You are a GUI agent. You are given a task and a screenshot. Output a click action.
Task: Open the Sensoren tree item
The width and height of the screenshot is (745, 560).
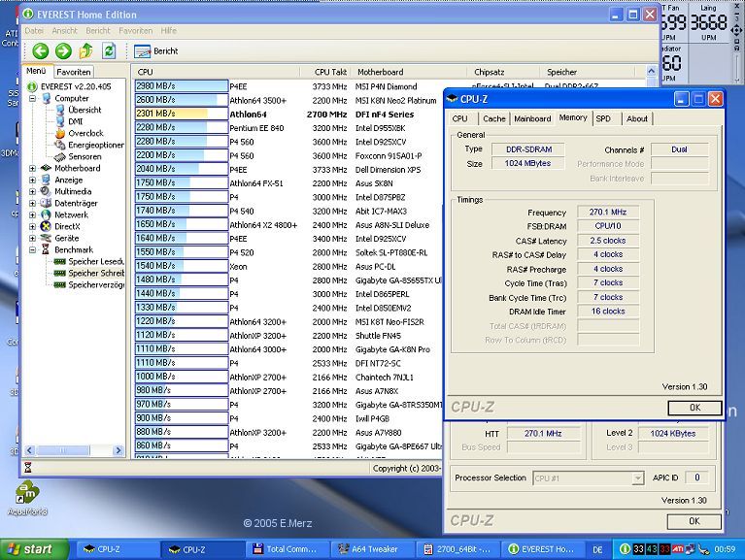[85, 156]
